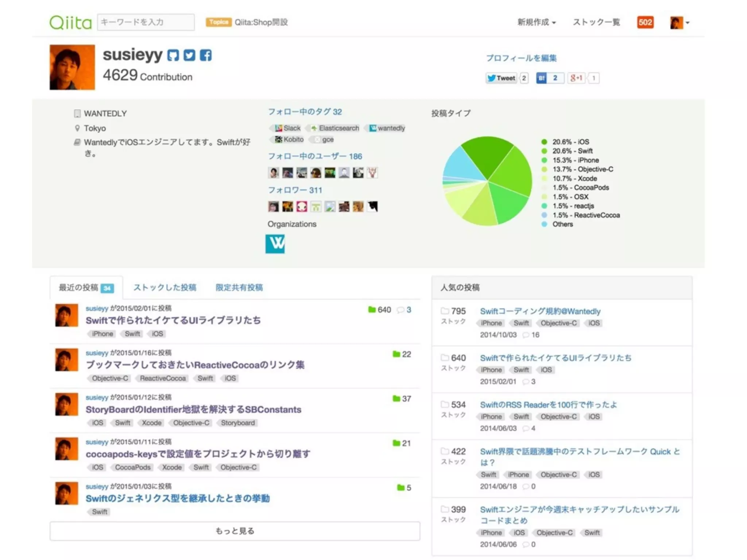
Task: Click the green iOS legend dot
Action: point(544,142)
